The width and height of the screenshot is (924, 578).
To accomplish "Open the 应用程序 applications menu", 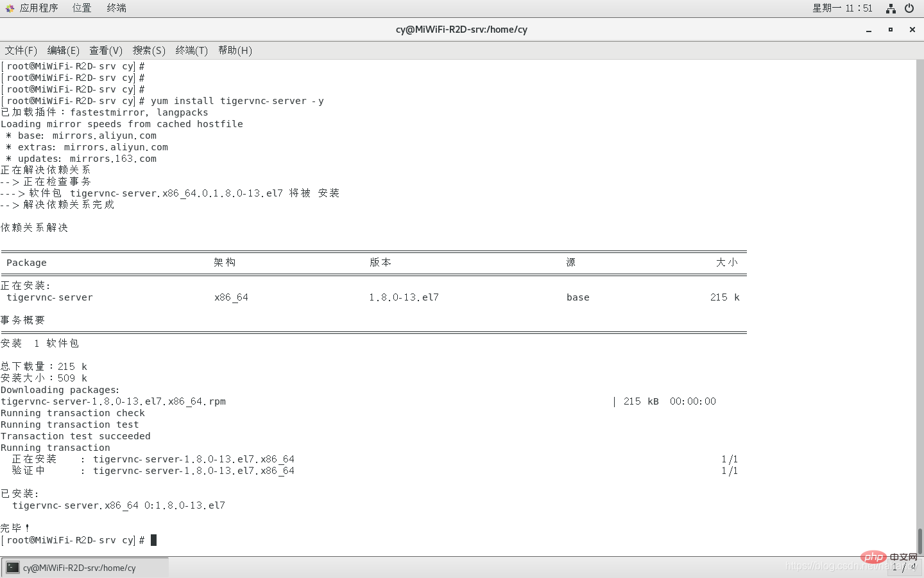I will [x=38, y=8].
